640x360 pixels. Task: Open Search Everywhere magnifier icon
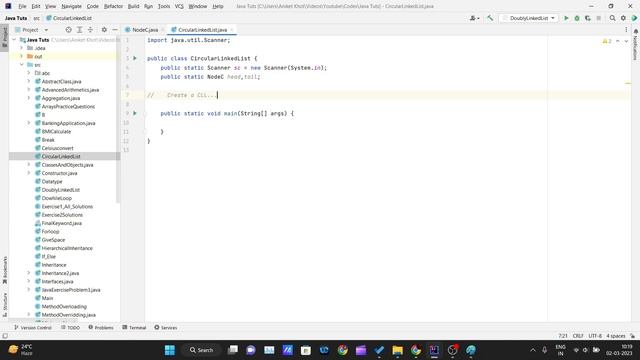612,18
